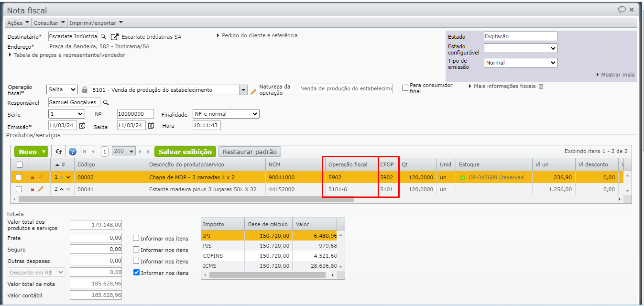Image resolution: width=644 pixels, height=306 pixels.
Task: Click the green status circle in Estoque column
Action: pyautogui.click(x=463, y=178)
